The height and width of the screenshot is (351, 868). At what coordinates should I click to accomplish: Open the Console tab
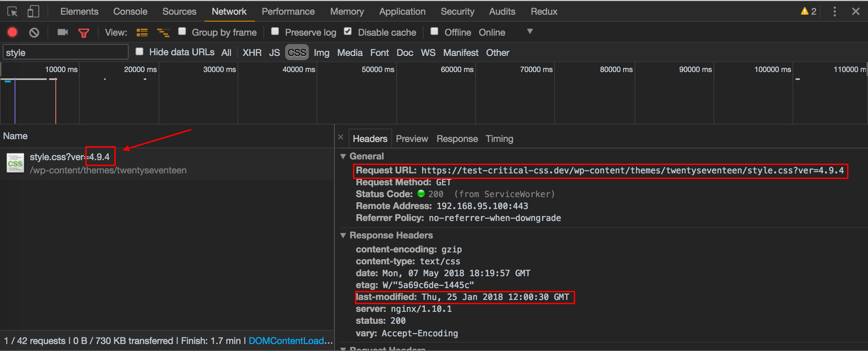[130, 12]
